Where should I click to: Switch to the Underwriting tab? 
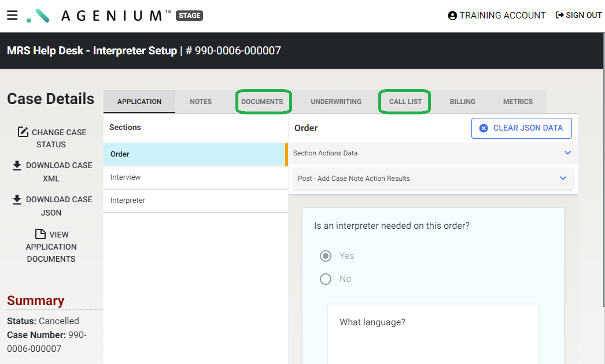coord(336,102)
